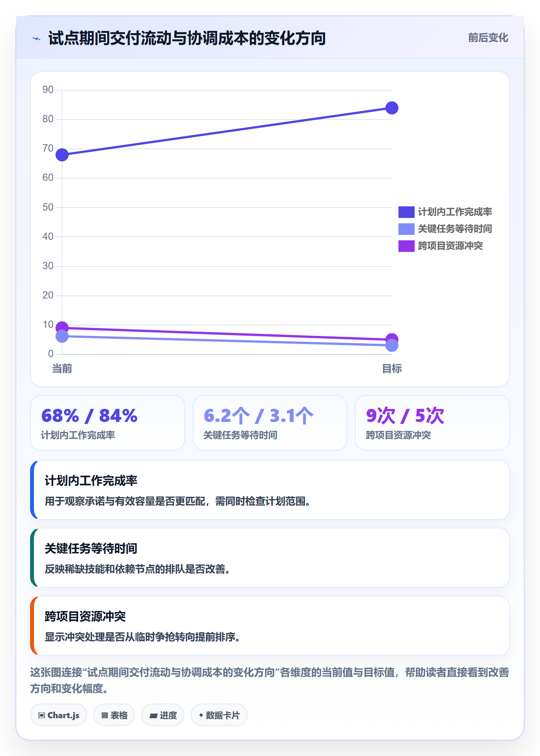Click the 当前 x-axis label

(x=62, y=369)
